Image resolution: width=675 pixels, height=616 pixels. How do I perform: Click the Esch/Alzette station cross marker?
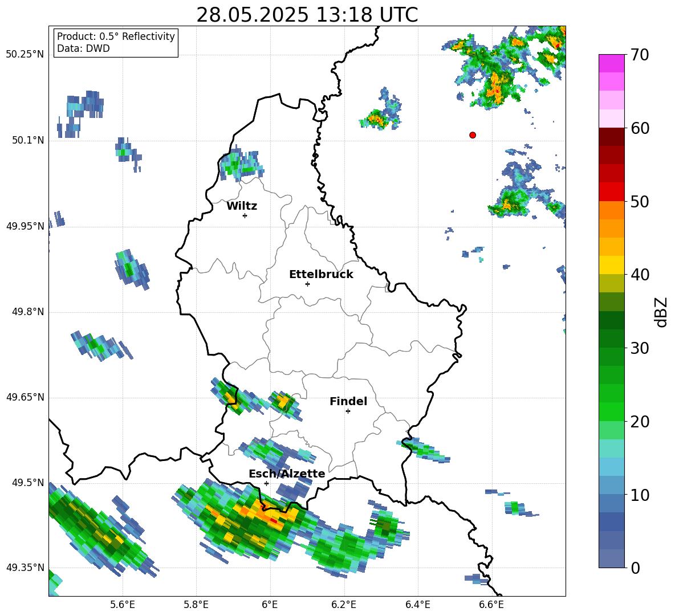coord(266,483)
